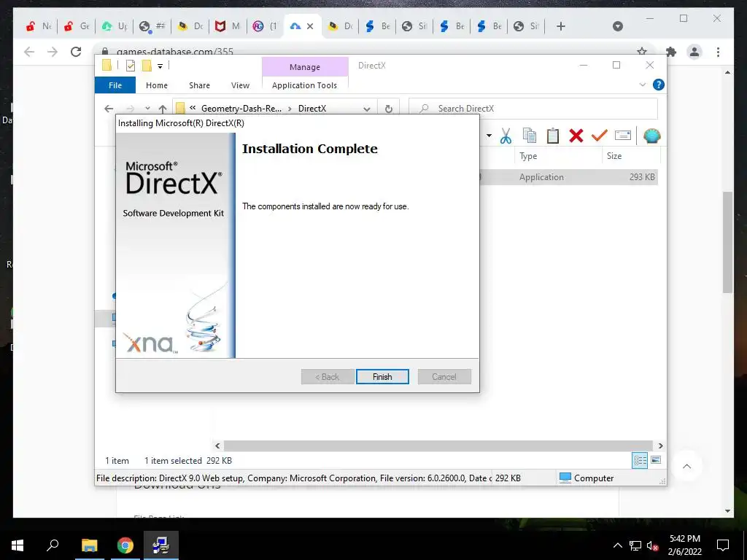Click the DirectX breadcrumb segment
Image resolution: width=747 pixels, height=560 pixels.
pos(312,109)
